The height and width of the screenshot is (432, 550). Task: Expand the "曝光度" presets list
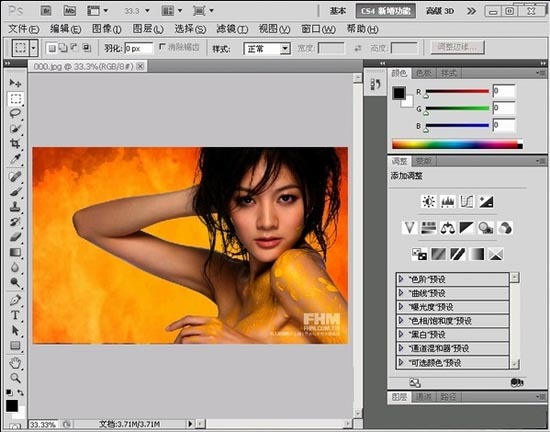coord(401,306)
